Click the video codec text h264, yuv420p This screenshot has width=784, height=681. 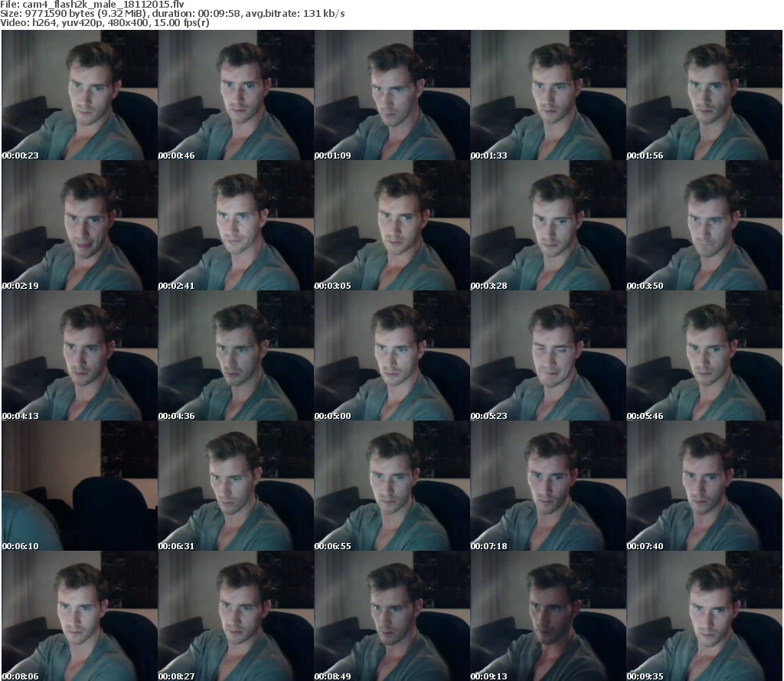[68, 23]
